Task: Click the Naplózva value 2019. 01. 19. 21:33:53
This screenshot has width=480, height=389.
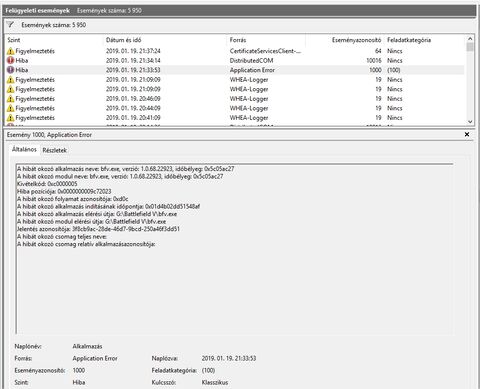Action: pos(229,358)
